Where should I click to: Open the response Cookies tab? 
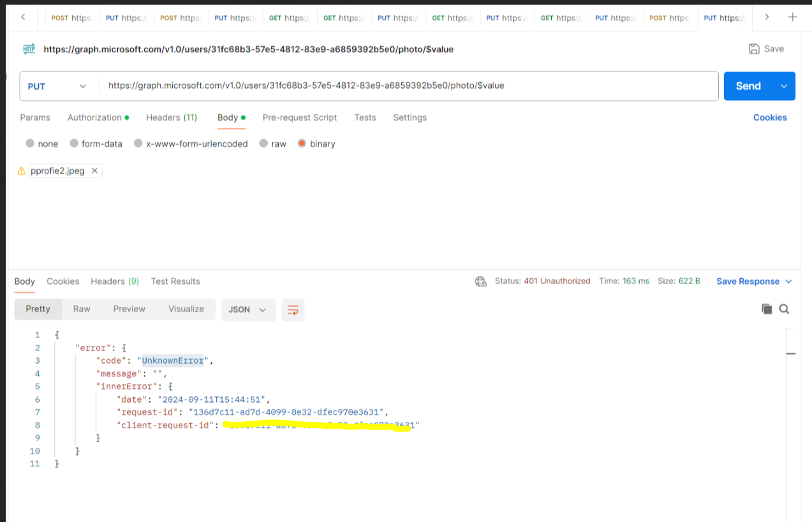(x=63, y=281)
